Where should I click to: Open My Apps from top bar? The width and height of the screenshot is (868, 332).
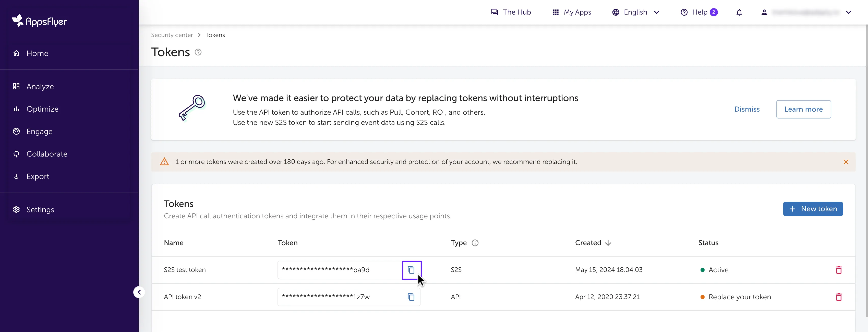[x=572, y=13]
